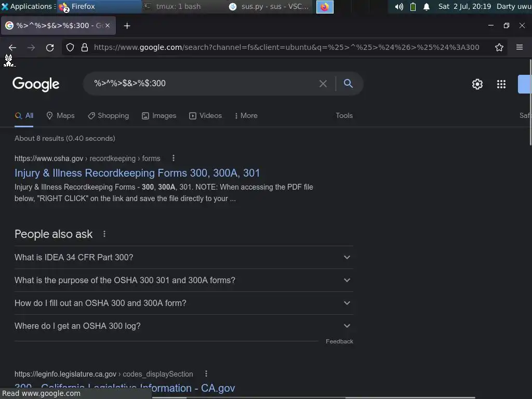Open the search Tools button
Viewport: 532px width, 399px height.
(x=344, y=116)
